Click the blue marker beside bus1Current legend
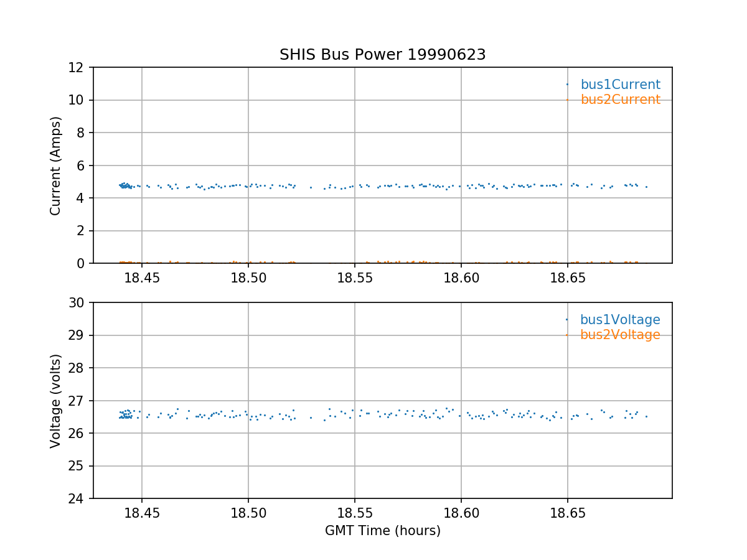 tap(567, 85)
